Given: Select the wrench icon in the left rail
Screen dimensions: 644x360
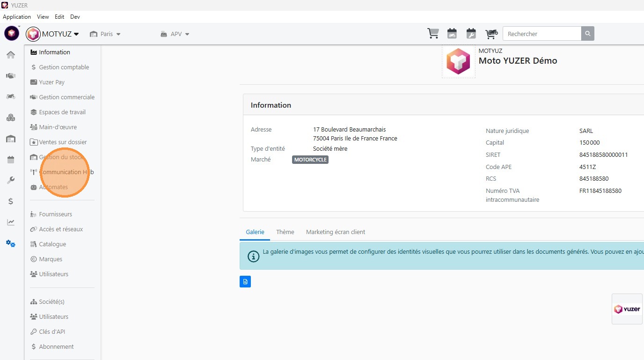Looking at the screenshot, I should 11,180.
